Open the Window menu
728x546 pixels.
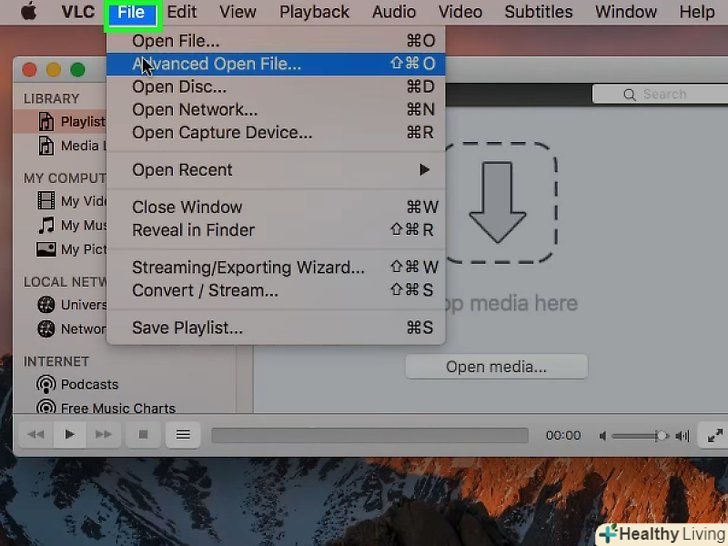(x=626, y=12)
